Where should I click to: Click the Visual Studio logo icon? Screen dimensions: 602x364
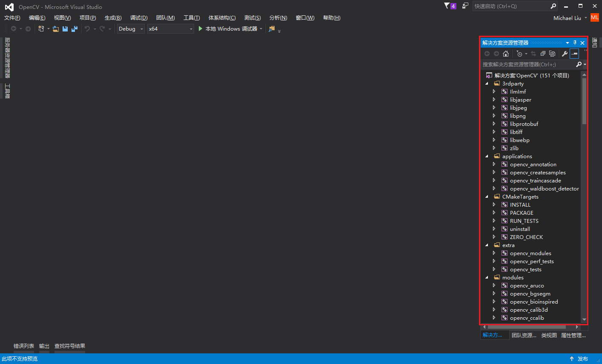[9, 7]
